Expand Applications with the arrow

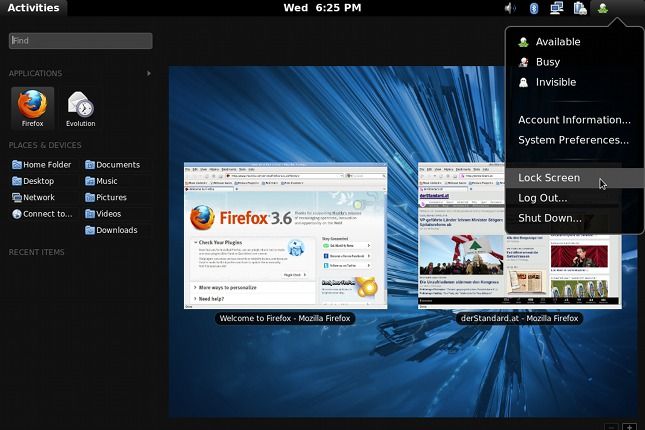149,73
